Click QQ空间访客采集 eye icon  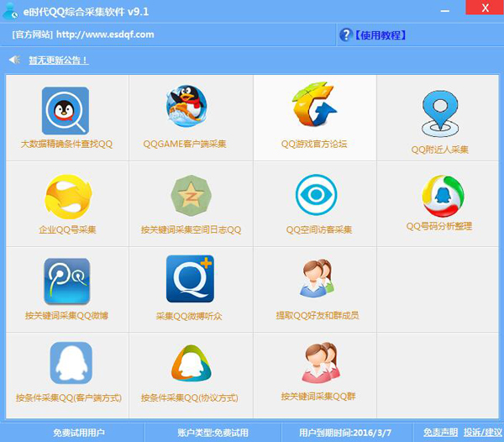point(317,194)
